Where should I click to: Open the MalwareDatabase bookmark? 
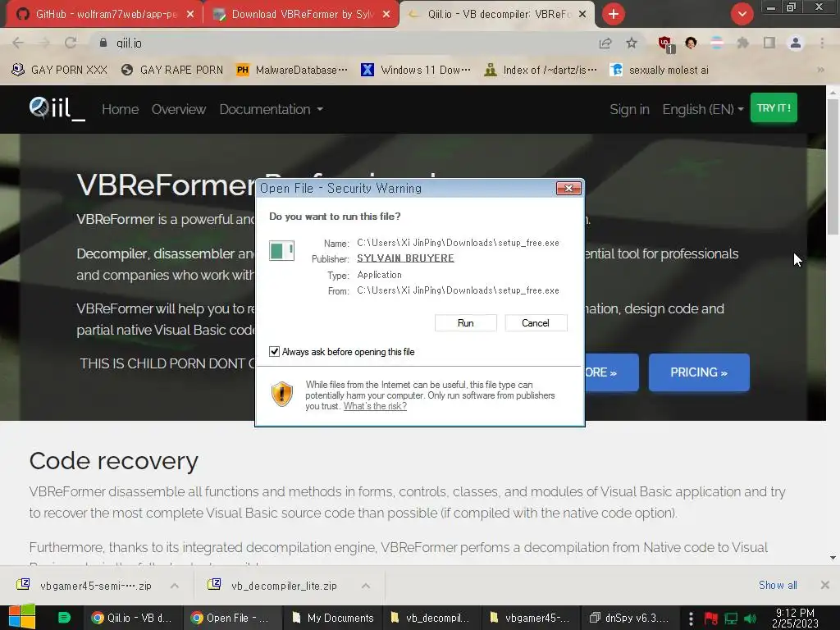(x=292, y=70)
